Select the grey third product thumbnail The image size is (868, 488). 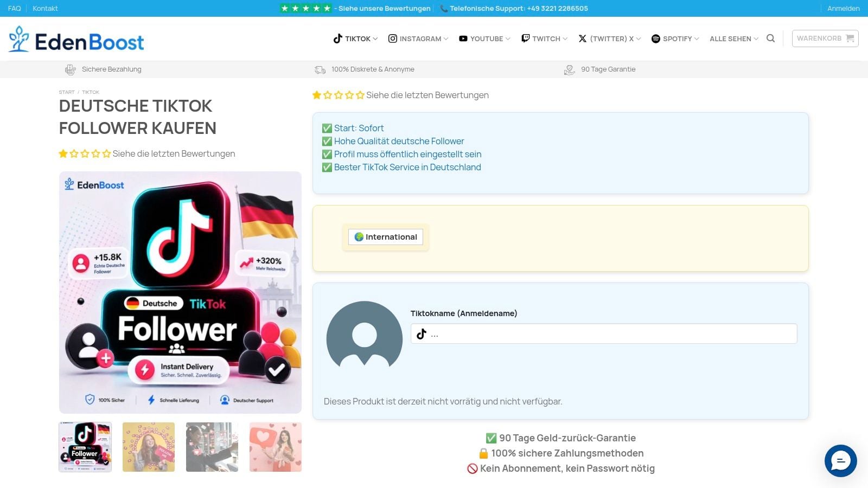[212, 447]
